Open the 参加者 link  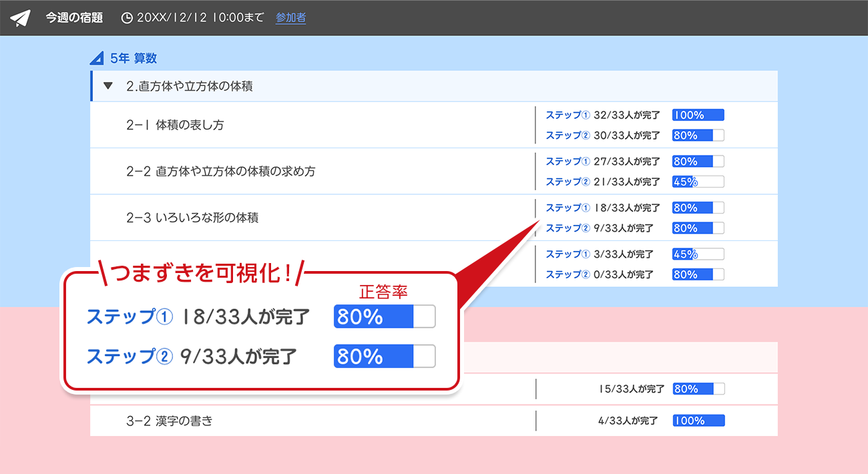tap(290, 18)
